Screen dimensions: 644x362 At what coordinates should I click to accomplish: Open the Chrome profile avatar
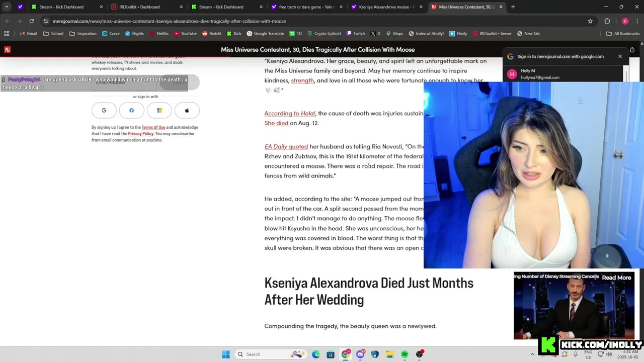pos(625,21)
